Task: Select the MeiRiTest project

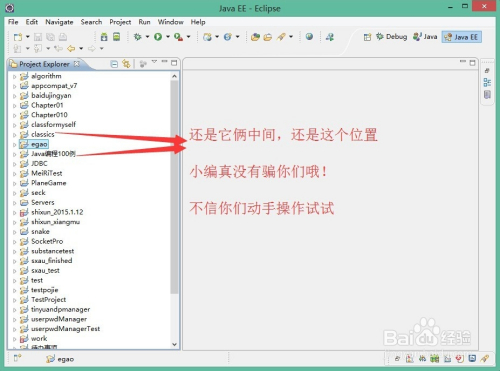Action: click(41, 173)
